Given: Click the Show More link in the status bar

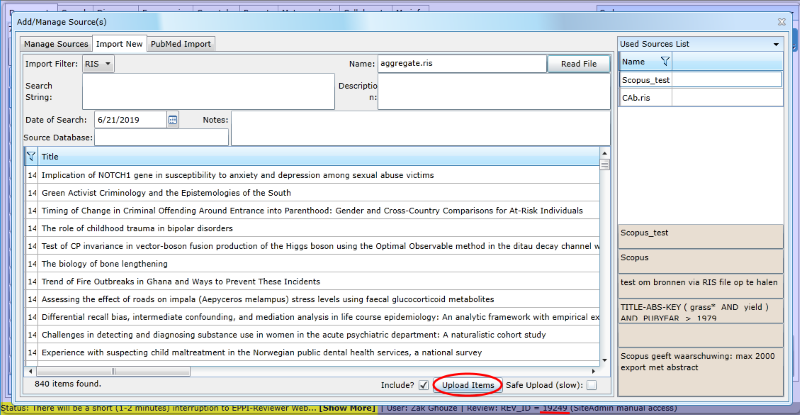Looking at the screenshot, I should click(347, 408).
